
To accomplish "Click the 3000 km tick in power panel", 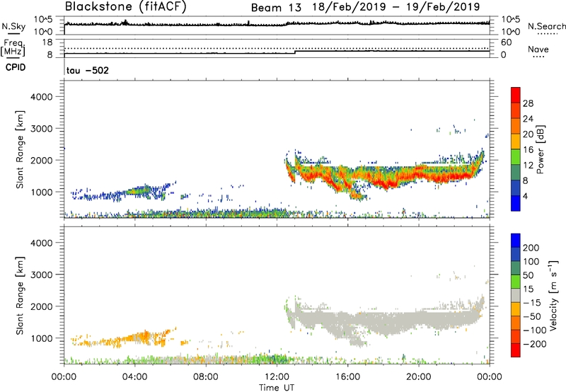I will [x=42, y=129].
